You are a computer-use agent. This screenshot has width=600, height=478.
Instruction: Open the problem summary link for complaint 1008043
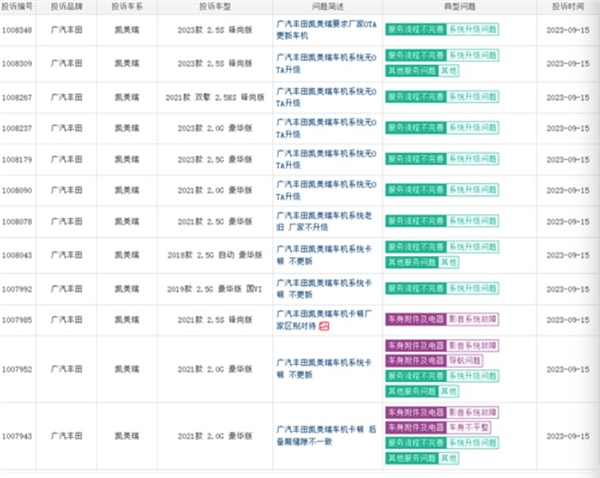tap(324, 255)
